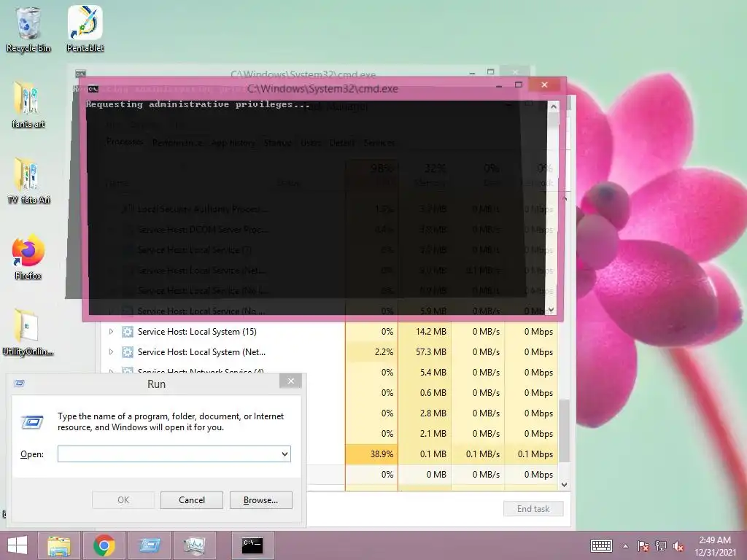Image resolution: width=747 pixels, height=560 pixels.
Task: Open File Explorer from the taskbar
Action: click(59, 545)
